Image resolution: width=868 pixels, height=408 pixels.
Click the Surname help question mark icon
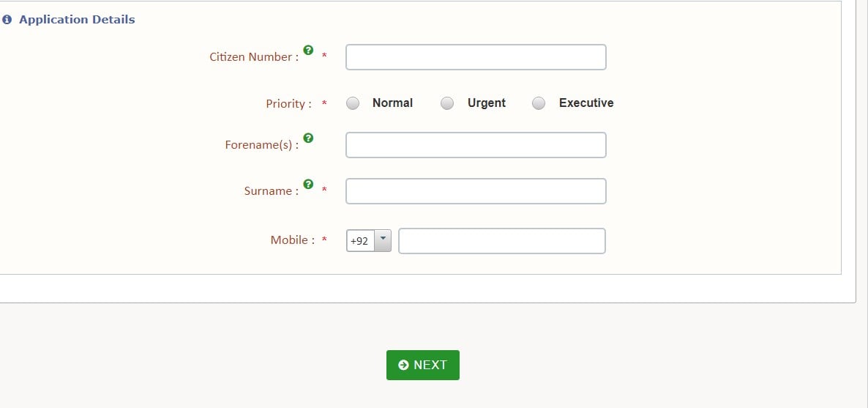click(308, 185)
